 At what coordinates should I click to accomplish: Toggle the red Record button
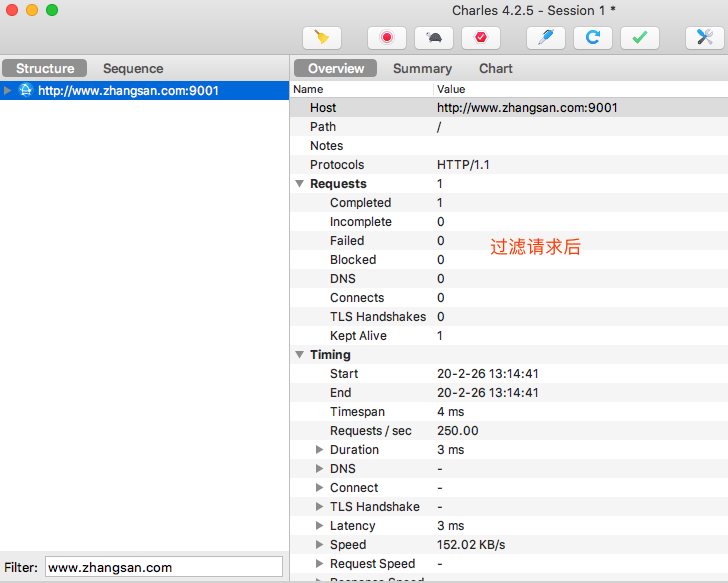[387, 38]
